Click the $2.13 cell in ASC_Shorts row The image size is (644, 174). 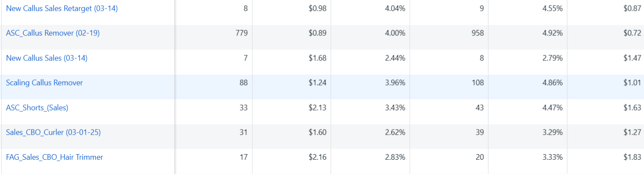click(x=317, y=108)
